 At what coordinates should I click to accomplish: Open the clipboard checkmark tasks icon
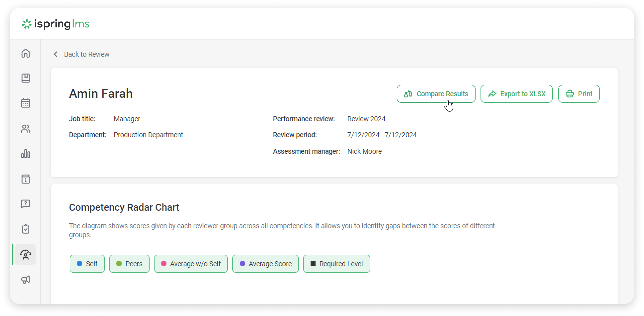click(x=26, y=229)
